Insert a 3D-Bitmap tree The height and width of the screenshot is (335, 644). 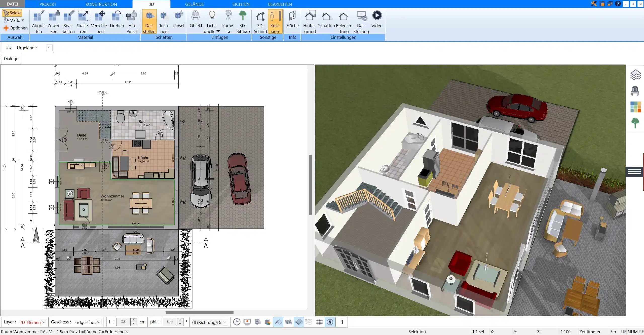pyautogui.click(x=243, y=22)
